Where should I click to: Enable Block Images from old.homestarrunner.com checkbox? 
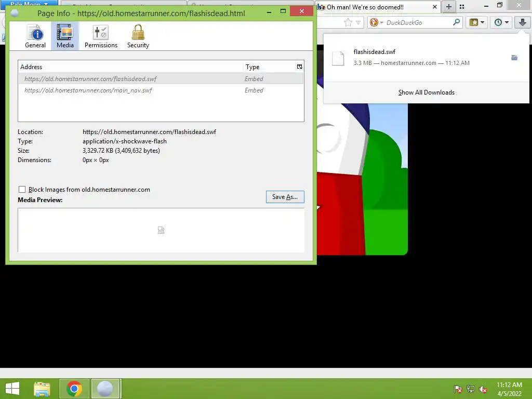(x=22, y=189)
